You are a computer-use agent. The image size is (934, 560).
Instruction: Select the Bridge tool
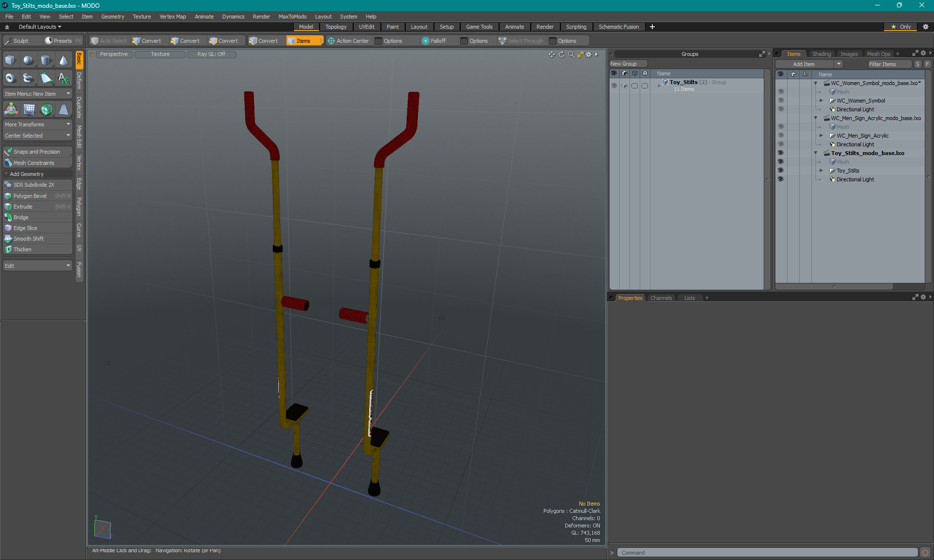[x=37, y=217]
